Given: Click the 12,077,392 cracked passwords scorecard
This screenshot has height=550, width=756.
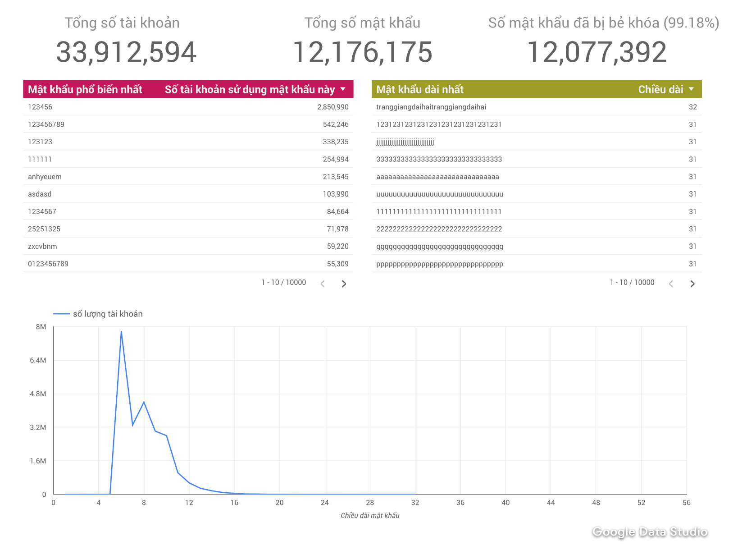Looking at the screenshot, I should click(597, 52).
